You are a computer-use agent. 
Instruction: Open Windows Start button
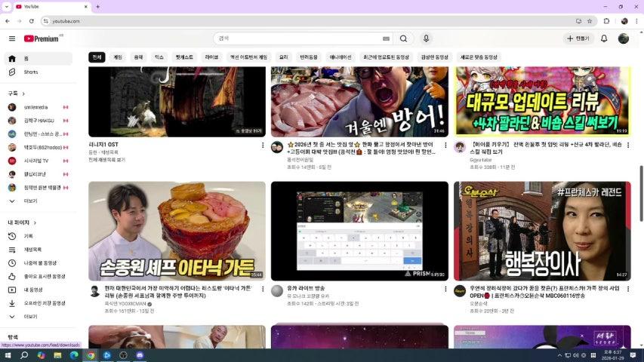coord(8,355)
